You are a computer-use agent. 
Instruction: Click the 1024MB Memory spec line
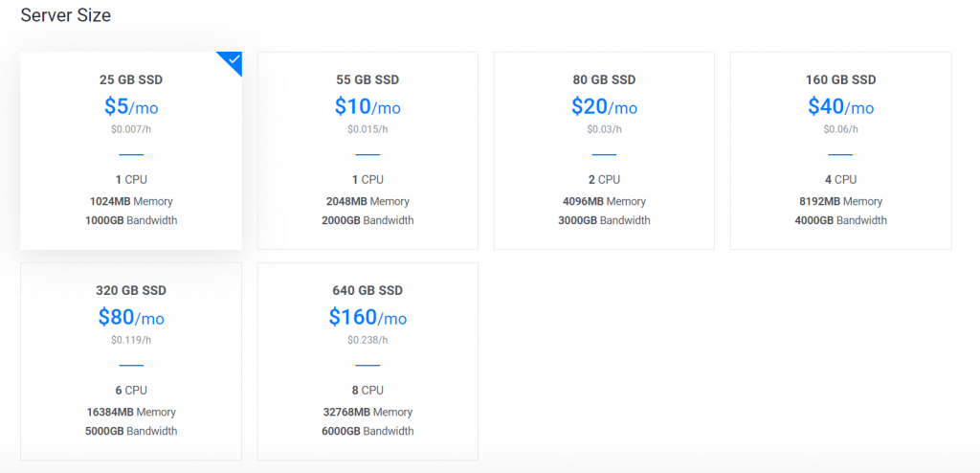tap(131, 201)
